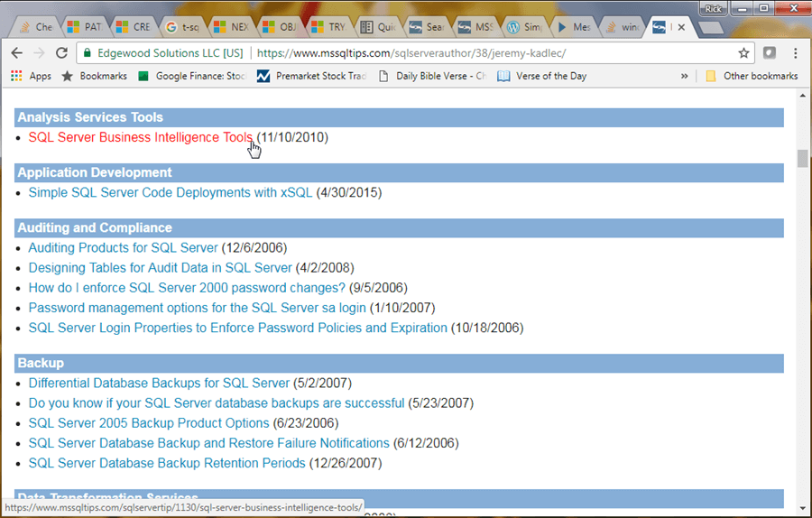
Task: Click the green secure lock icon
Action: 88,53
